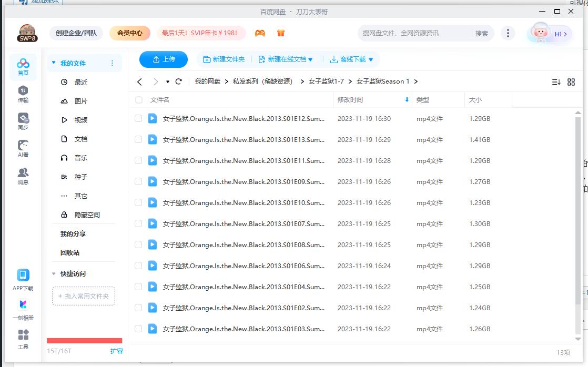The image size is (588, 367).
Task: Switch to the 视频 category
Action: click(82, 119)
